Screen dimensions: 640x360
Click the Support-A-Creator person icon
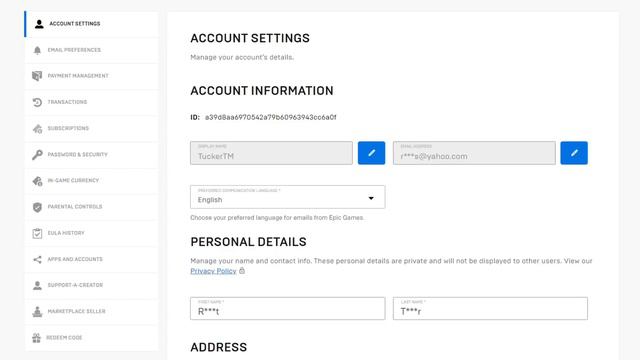coord(37,285)
